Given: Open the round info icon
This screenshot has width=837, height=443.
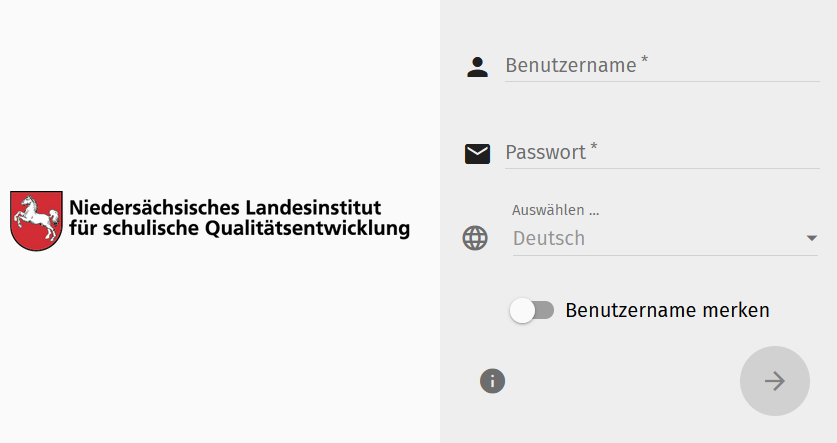Looking at the screenshot, I should (x=492, y=381).
